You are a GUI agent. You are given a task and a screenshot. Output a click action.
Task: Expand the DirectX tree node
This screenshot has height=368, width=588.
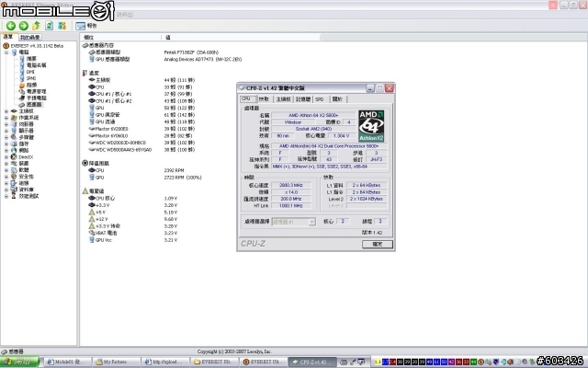click(6, 157)
